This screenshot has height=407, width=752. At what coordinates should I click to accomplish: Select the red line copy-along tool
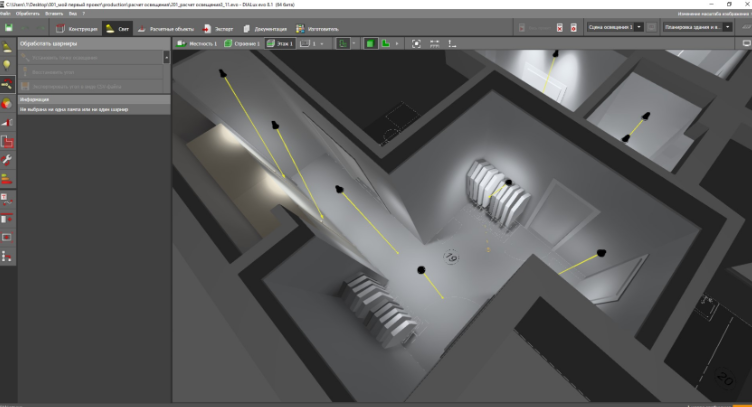click(7, 219)
